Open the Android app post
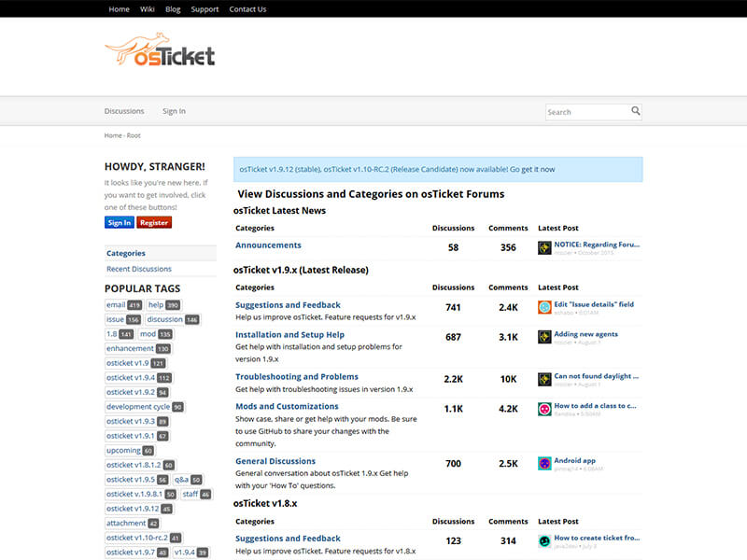This screenshot has width=747, height=560. point(574,460)
